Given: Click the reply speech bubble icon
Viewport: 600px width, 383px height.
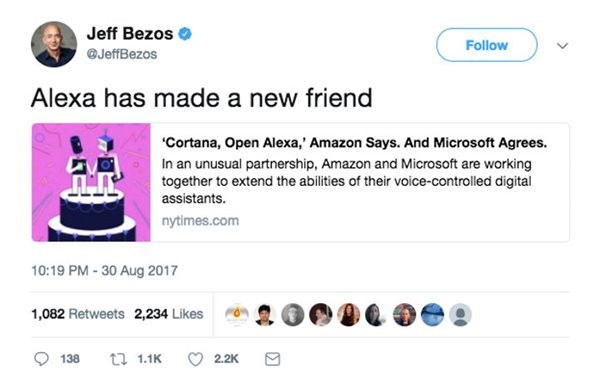Looking at the screenshot, I should point(41,359).
